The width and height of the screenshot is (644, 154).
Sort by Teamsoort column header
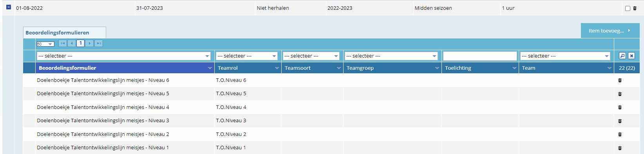coord(298,68)
